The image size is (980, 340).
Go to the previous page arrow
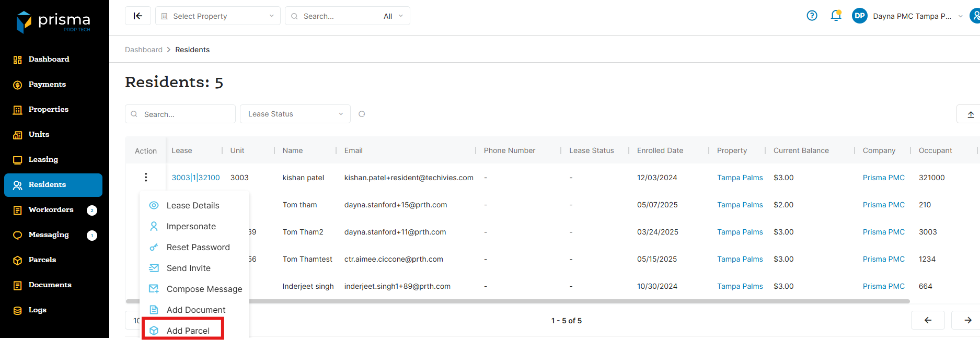coord(928,320)
